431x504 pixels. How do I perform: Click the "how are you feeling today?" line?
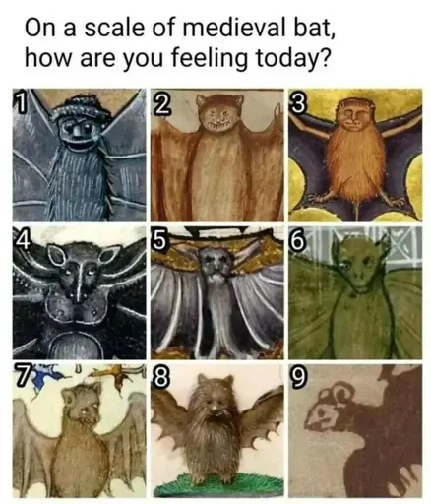(176, 56)
